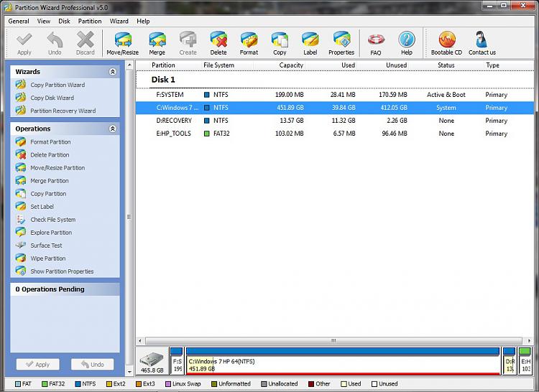The width and height of the screenshot is (539, 392).
Task: Launch Copy Disk Wizard
Action: pyautogui.click(x=52, y=98)
